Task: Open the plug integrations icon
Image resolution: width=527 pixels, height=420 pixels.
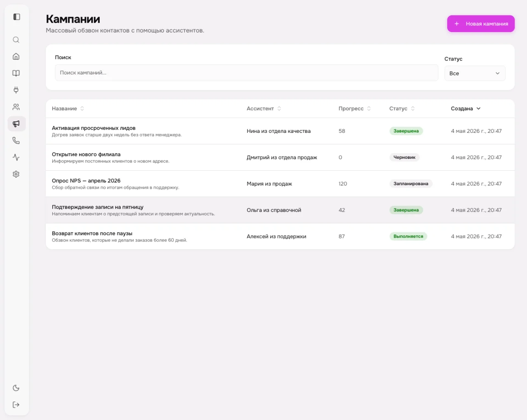Action: pyautogui.click(x=16, y=90)
